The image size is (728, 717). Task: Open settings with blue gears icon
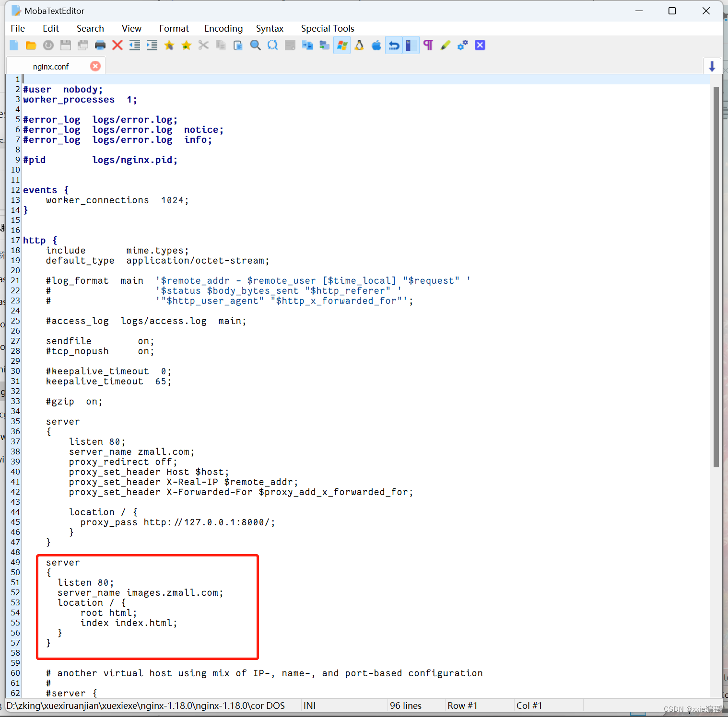click(x=463, y=46)
